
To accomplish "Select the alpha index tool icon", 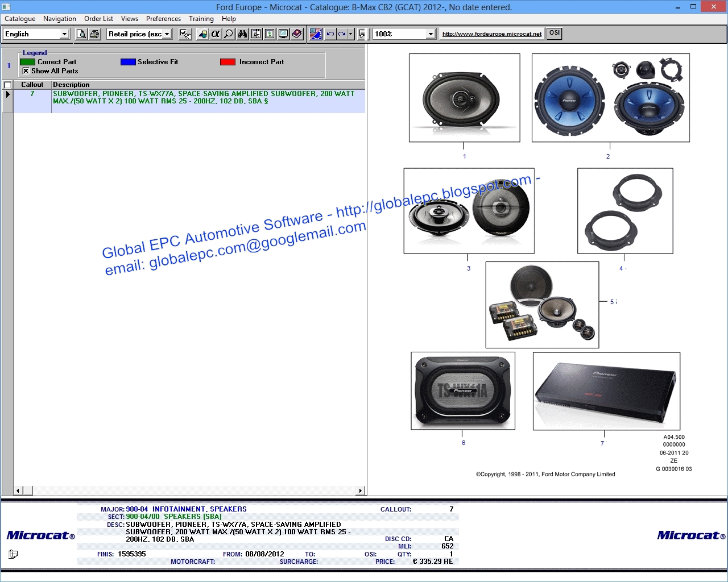I will click(x=214, y=34).
